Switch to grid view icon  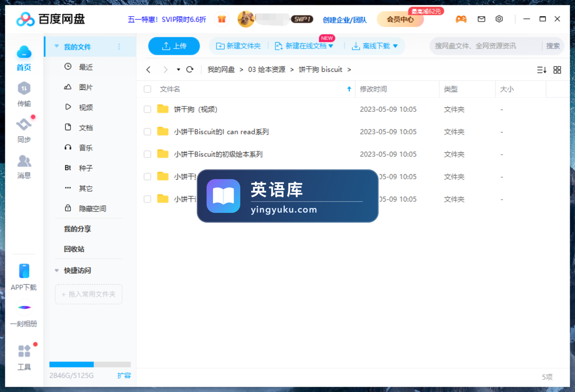click(557, 70)
